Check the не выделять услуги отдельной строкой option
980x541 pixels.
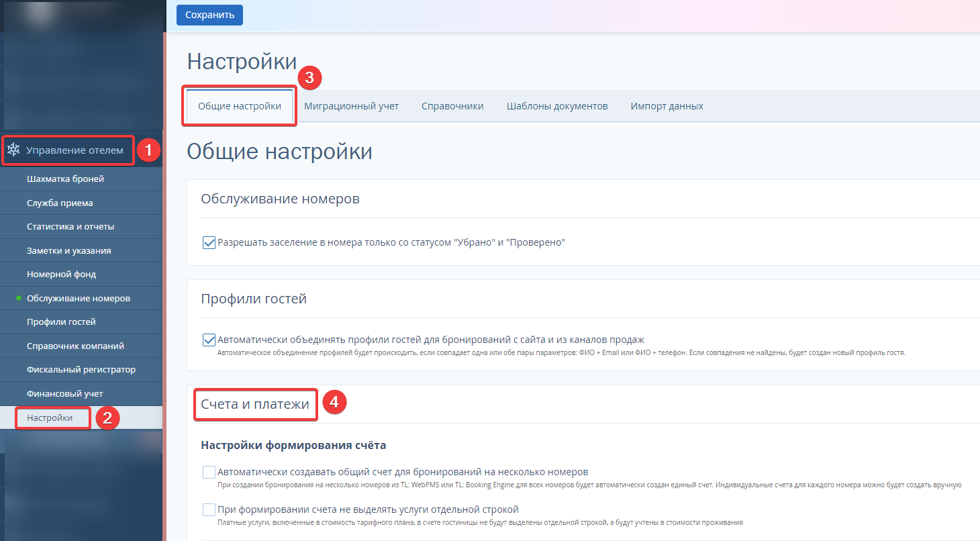pos(209,509)
